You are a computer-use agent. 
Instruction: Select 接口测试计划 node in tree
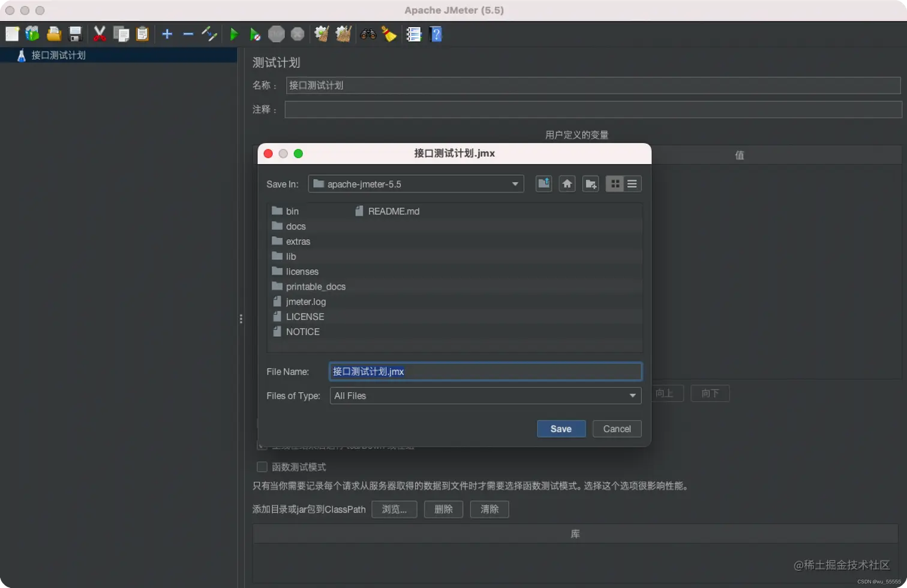[x=58, y=55]
